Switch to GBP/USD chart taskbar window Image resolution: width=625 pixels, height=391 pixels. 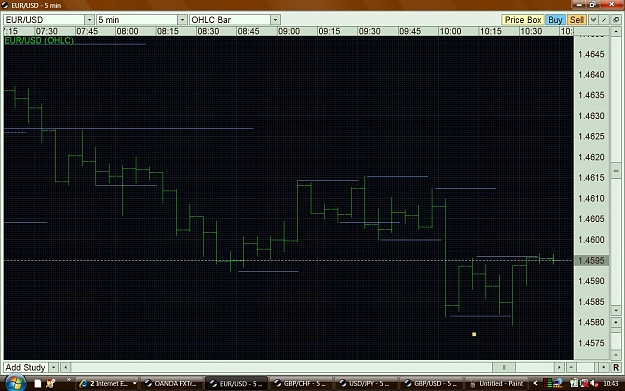pos(430,383)
